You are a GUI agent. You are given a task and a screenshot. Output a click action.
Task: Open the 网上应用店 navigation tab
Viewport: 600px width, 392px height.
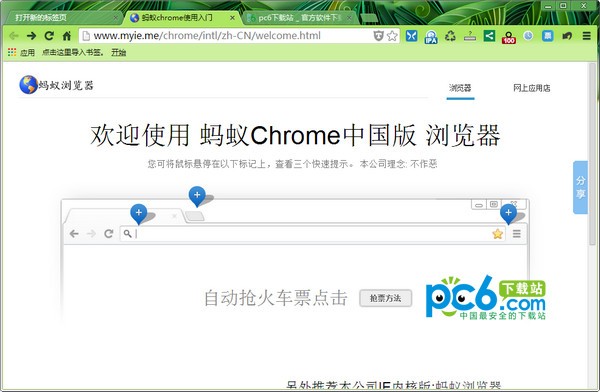(532, 88)
